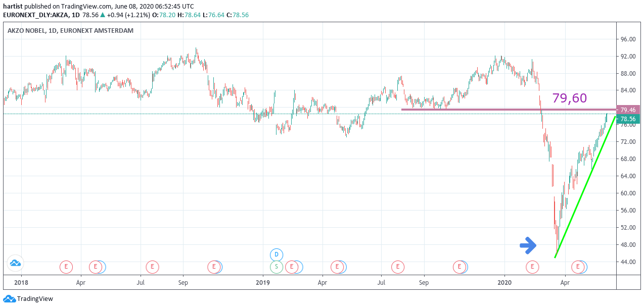Screen dimensions: 644x308
Task: Click the Sep label between 2018 and 2019
Action: click(183, 283)
